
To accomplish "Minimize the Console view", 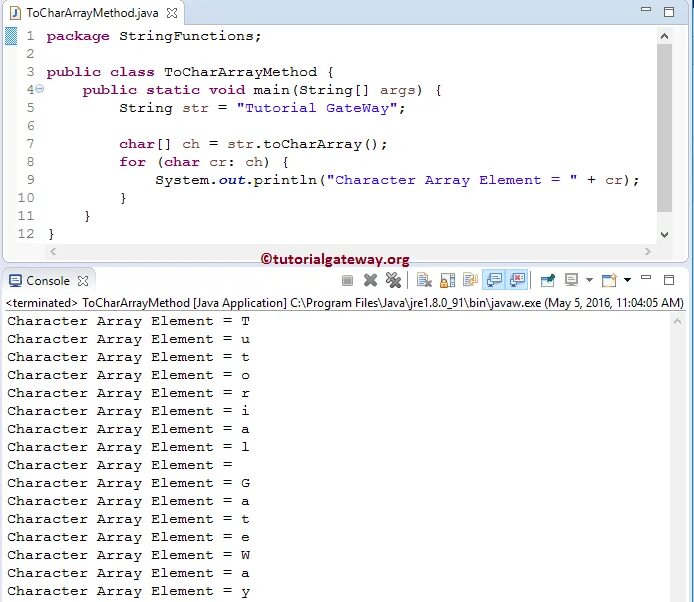I will coord(646,278).
